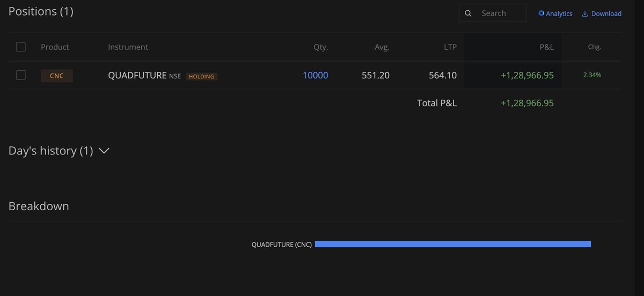Download the positions list
The height and width of the screenshot is (296, 644).
coord(602,13)
